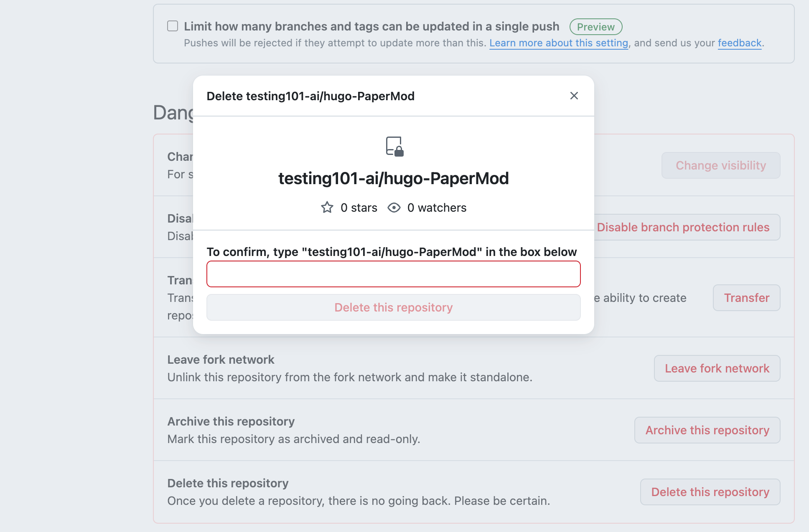Click the watchers eye icon
The height and width of the screenshot is (532, 809).
coord(394,208)
